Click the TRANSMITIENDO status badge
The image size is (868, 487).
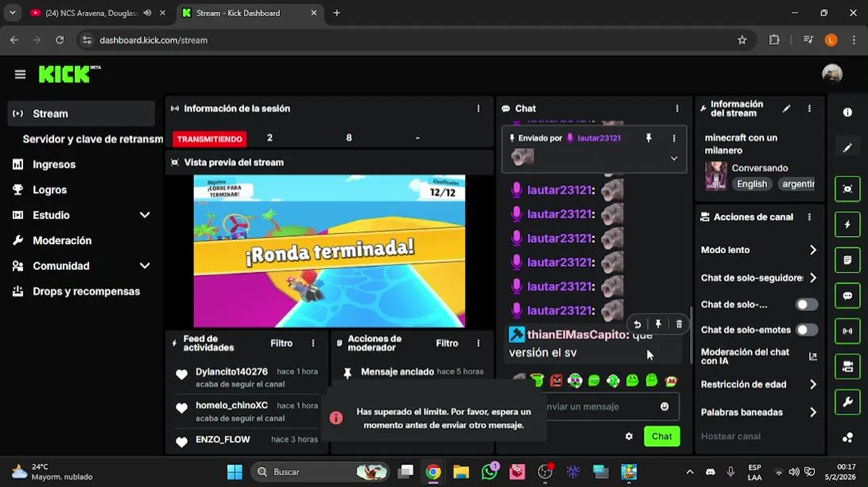pos(210,139)
